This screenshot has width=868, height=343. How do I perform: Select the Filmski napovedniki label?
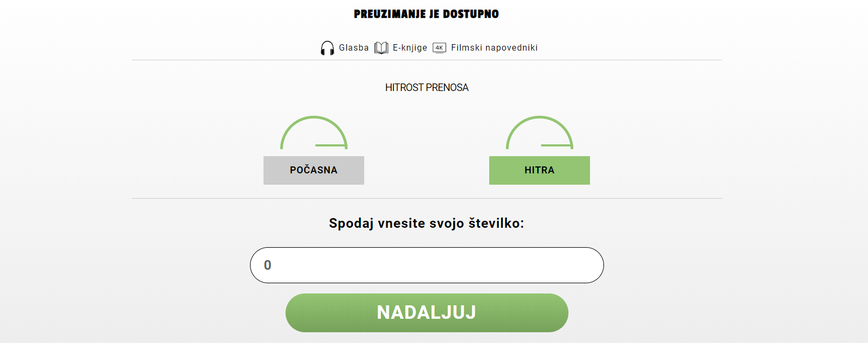click(x=494, y=48)
